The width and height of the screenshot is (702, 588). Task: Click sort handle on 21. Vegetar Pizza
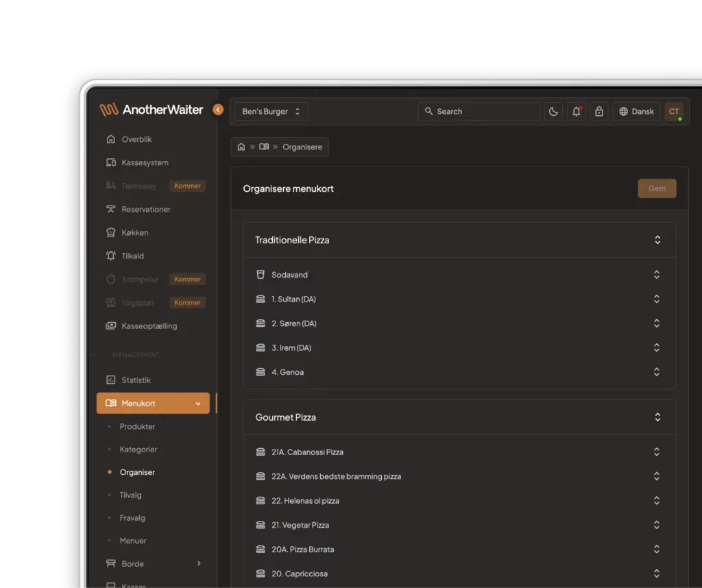tap(656, 525)
